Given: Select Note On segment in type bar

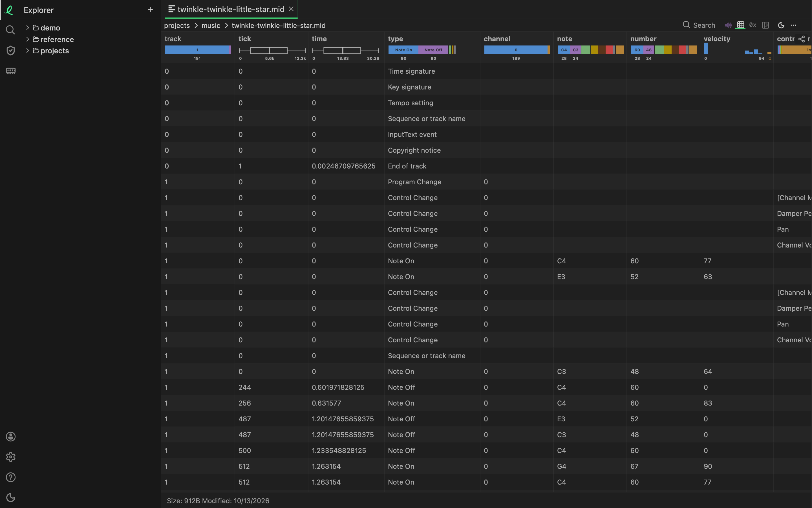Looking at the screenshot, I should point(403,50).
